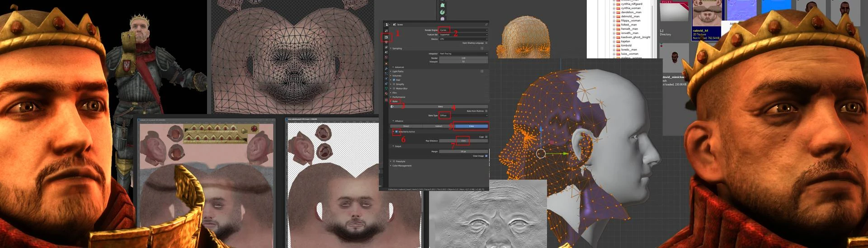Open the Render Engine dropdown

(463, 30)
